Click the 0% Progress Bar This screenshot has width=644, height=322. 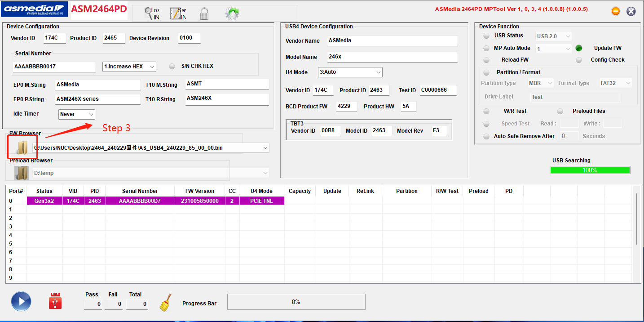point(296,302)
